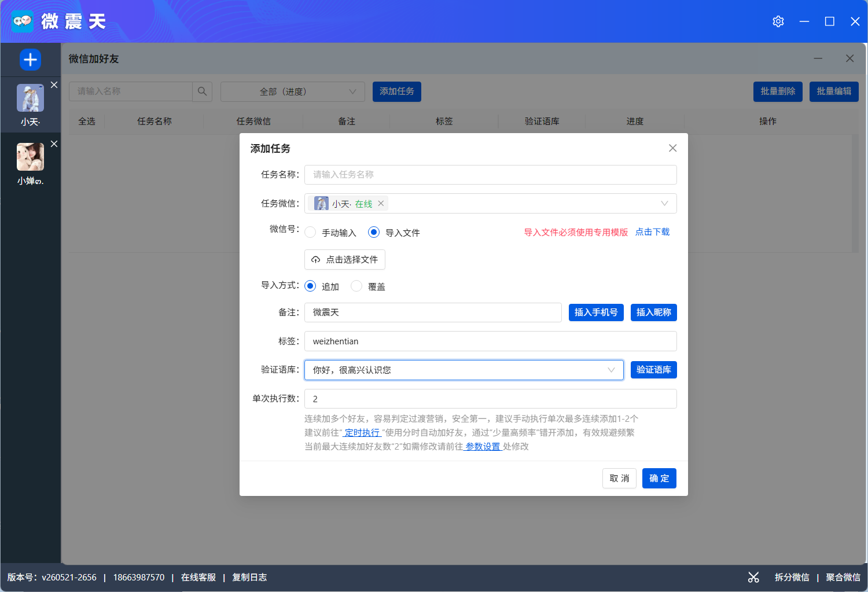Open the 验证语库 blue button

point(654,370)
